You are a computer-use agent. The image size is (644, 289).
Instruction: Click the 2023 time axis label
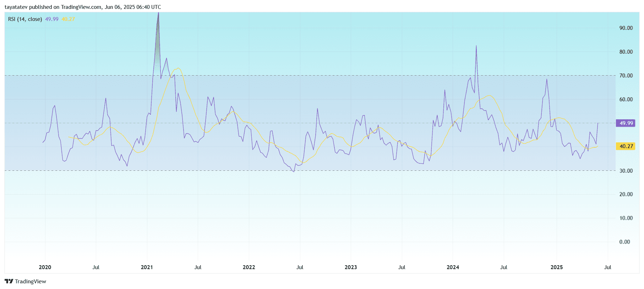[351, 267]
